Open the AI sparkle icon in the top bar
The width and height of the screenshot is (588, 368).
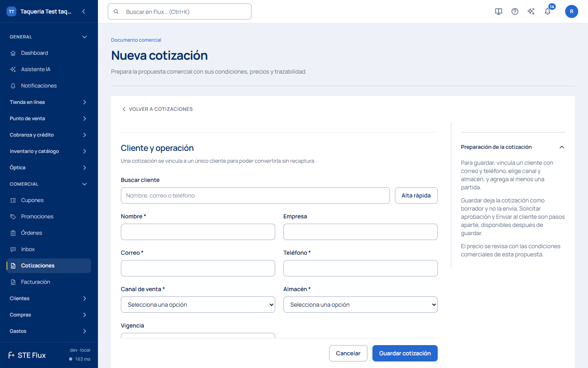click(531, 11)
